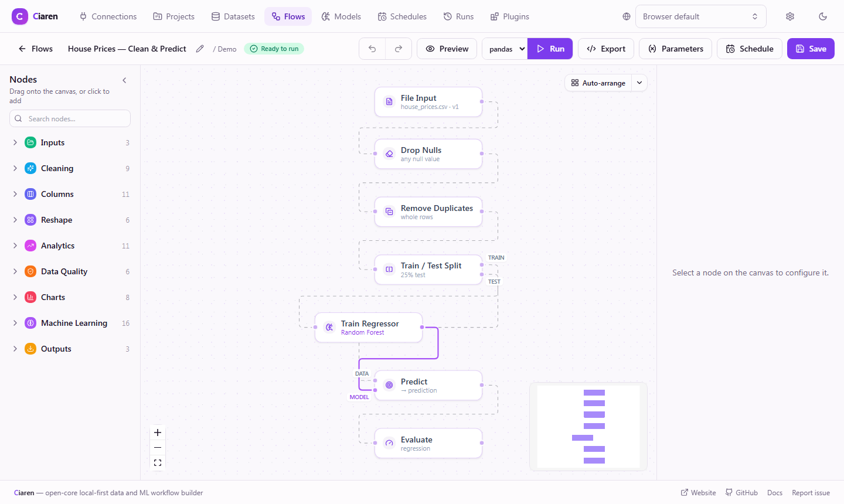Open the pandas engine dropdown
Screen dimensions: 844x504
(x=505, y=49)
